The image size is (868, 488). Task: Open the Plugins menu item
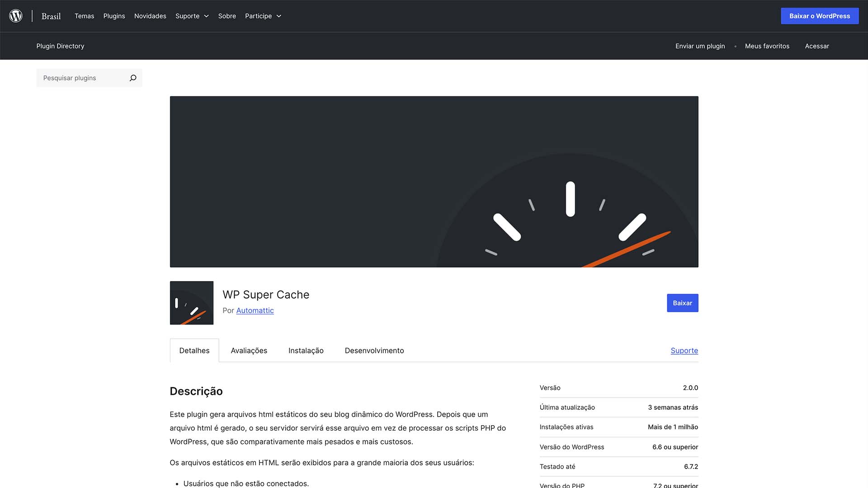click(114, 16)
